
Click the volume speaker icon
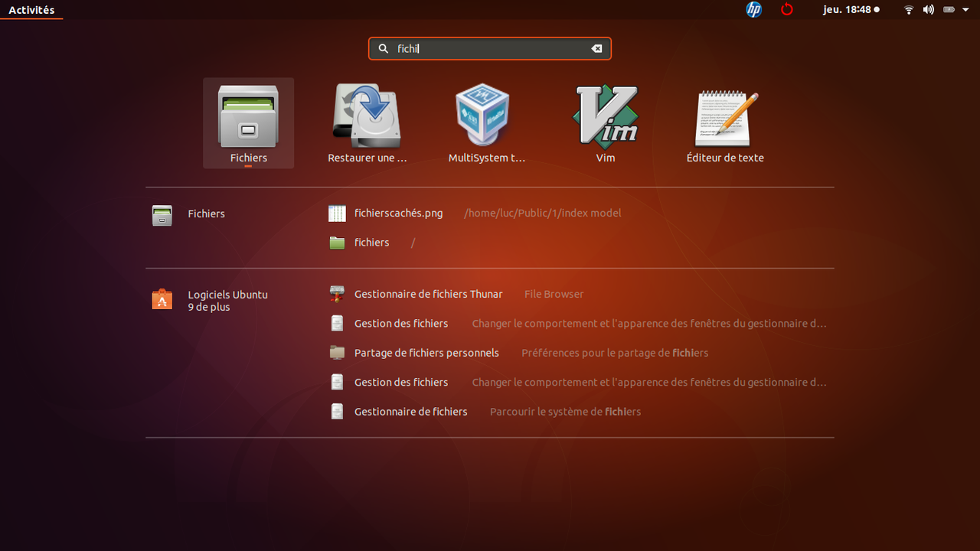[x=929, y=10]
